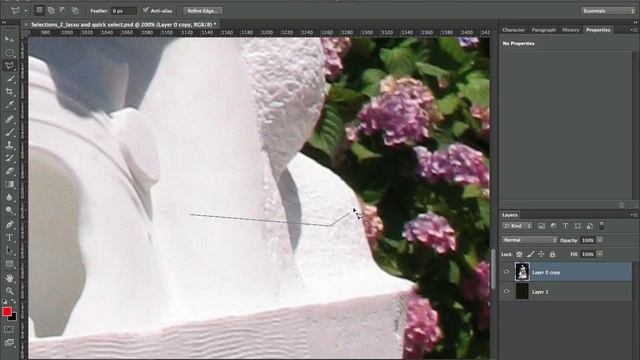Click the Layer 0 copy thumbnail
Screen dimensions: 640x360
[x=522, y=272]
